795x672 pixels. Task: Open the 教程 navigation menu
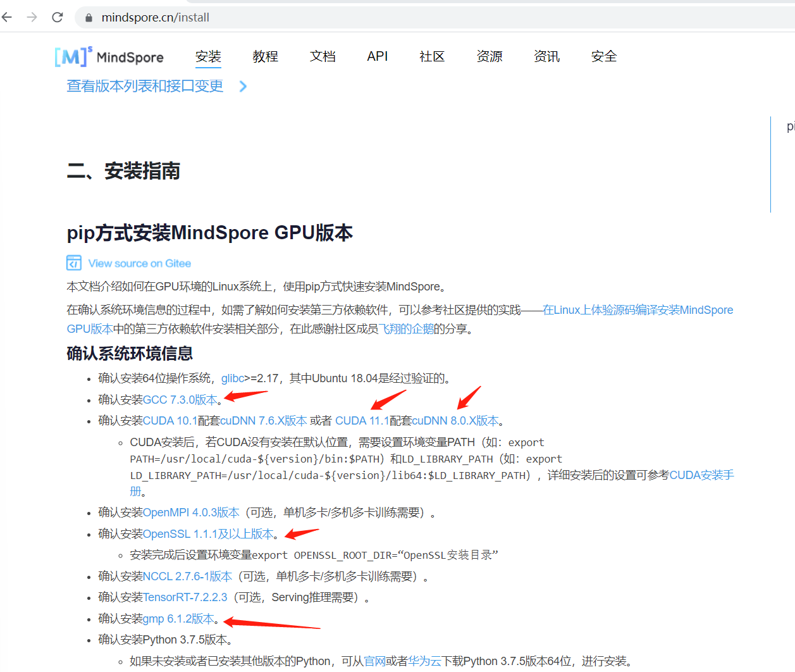coord(265,56)
